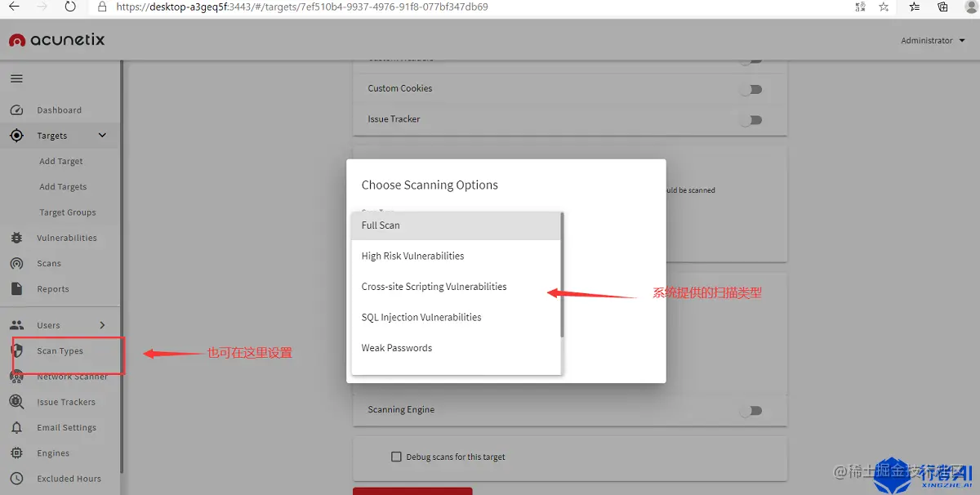Viewport: 980px width, 495px height.
Task: Toggle the Issue Tracker switch
Action: (751, 119)
